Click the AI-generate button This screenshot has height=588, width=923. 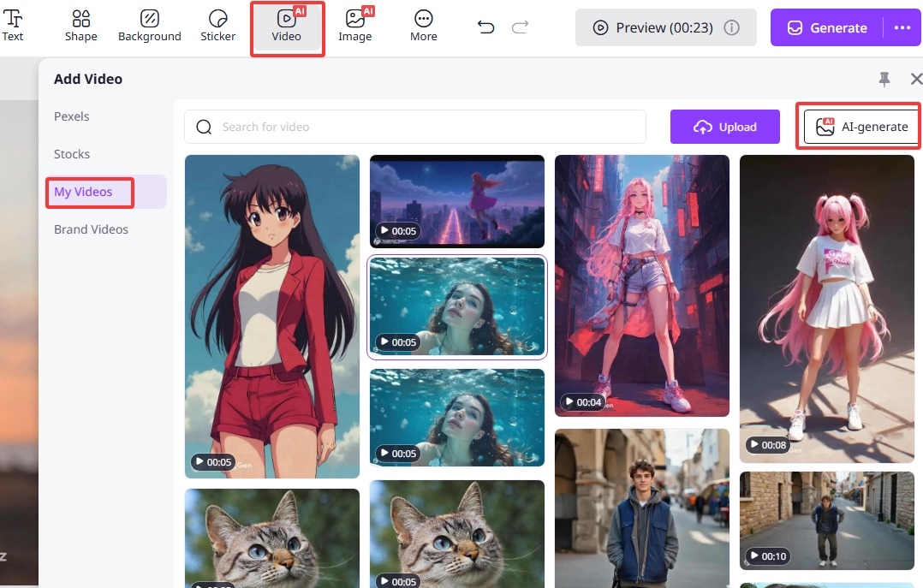point(858,126)
